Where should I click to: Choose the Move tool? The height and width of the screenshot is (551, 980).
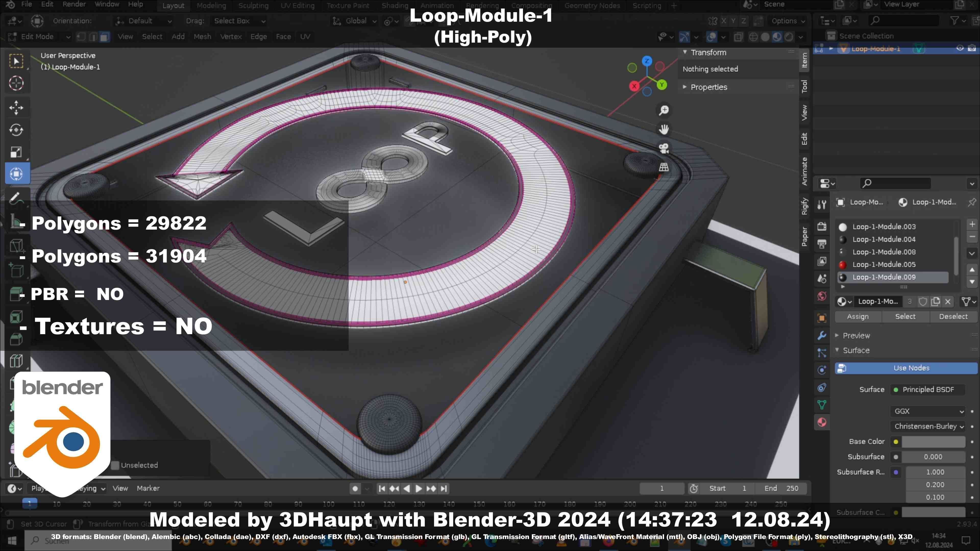[x=16, y=108]
